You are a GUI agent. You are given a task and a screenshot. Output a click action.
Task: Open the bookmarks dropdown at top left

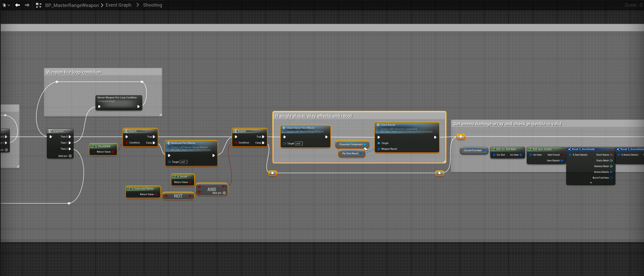[6, 5]
